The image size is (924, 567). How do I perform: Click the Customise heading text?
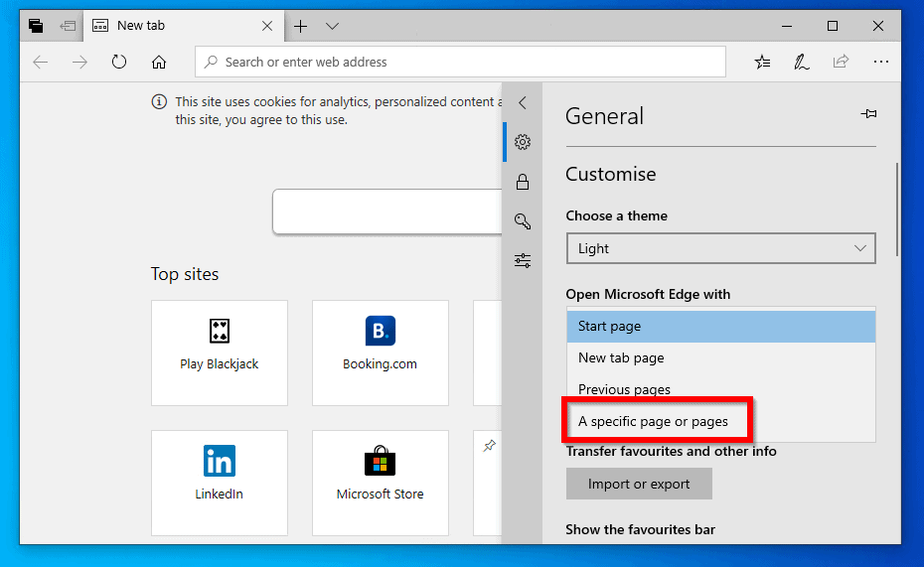pyautogui.click(x=610, y=175)
